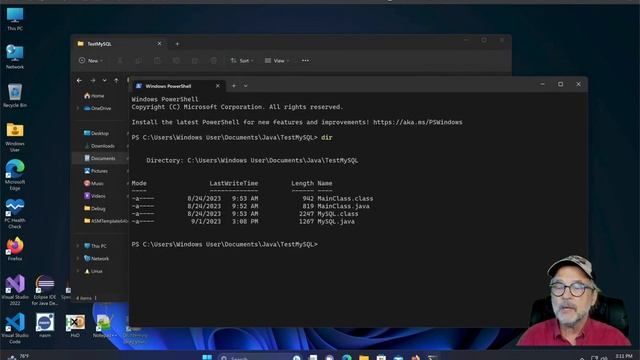
Task: Open new tab in Windows Terminal
Action: (x=233, y=86)
